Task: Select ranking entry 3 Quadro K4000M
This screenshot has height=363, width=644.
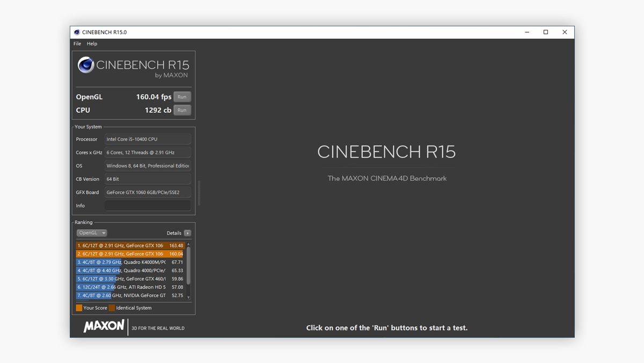Action: point(130,262)
